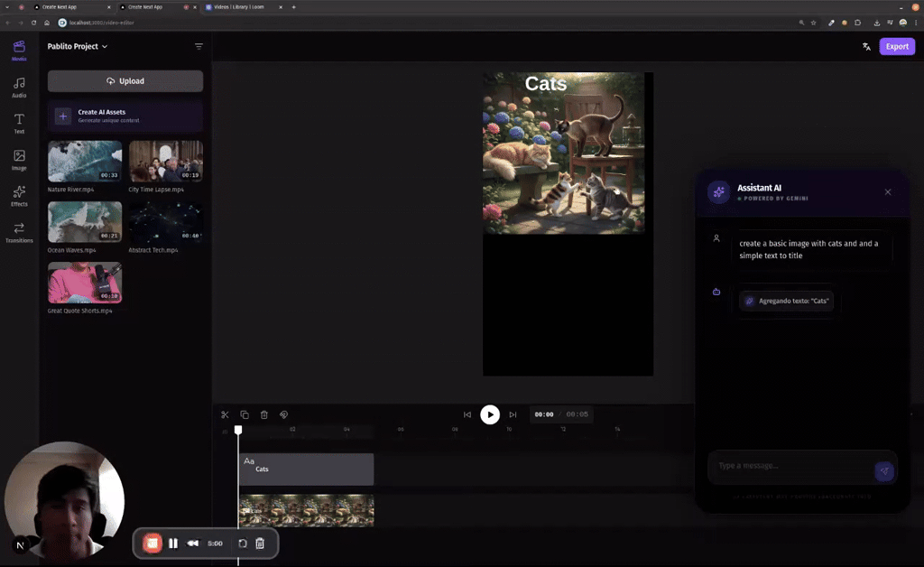Click the scissors split tool

(x=225, y=414)
